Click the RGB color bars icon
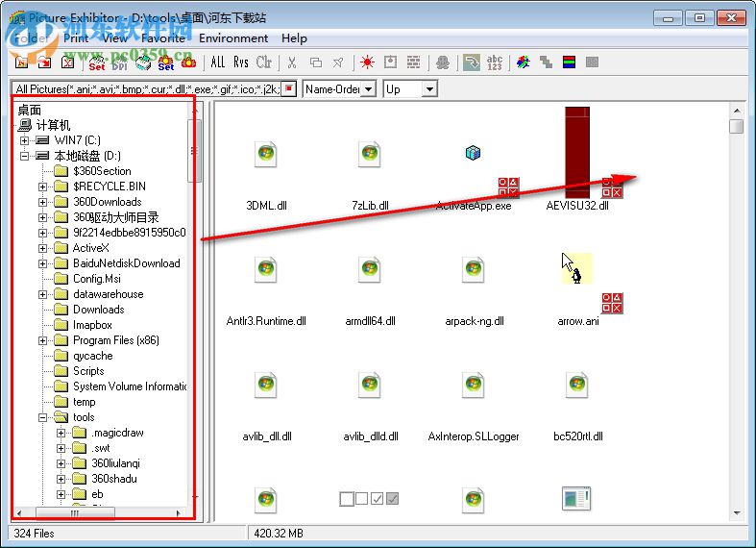The height and width of the screenshot is (548, 756). (569, 62)
